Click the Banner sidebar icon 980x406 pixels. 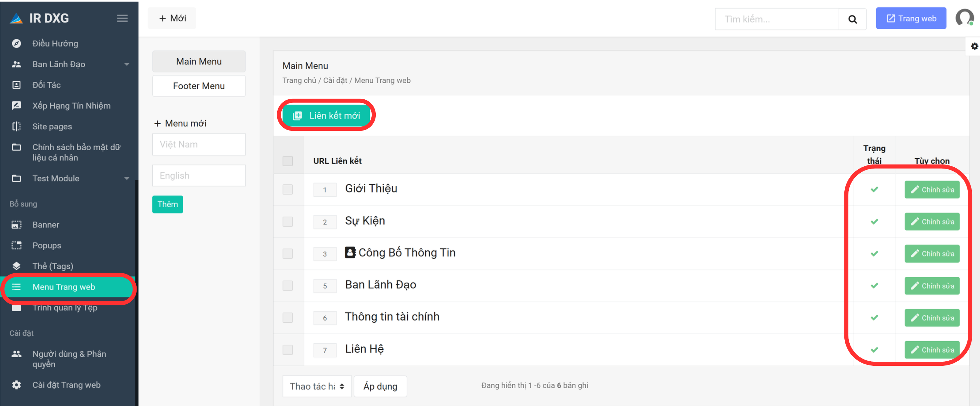16,225
